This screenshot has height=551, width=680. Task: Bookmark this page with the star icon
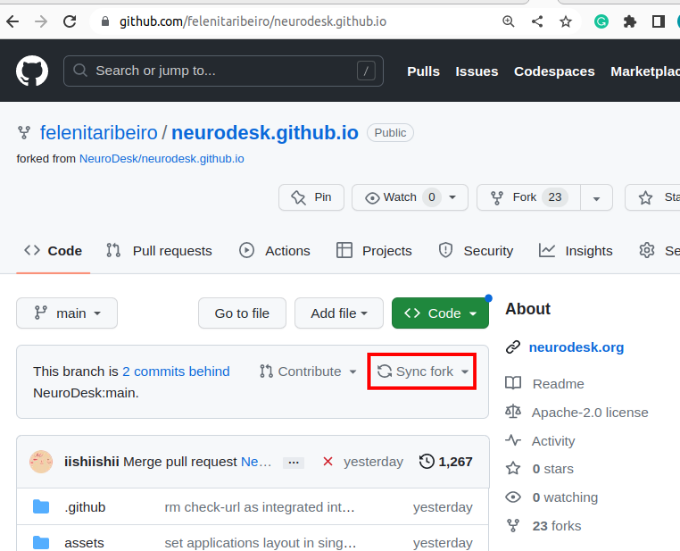[566, 21]
